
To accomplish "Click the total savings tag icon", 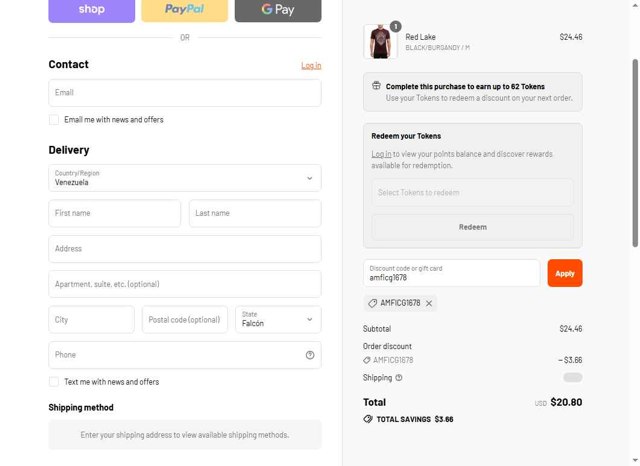I will pyautogui.click(x=368, y=420).
